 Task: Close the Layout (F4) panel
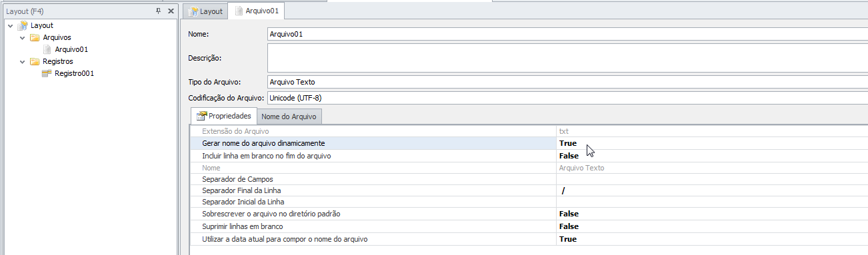coord(171,11)
